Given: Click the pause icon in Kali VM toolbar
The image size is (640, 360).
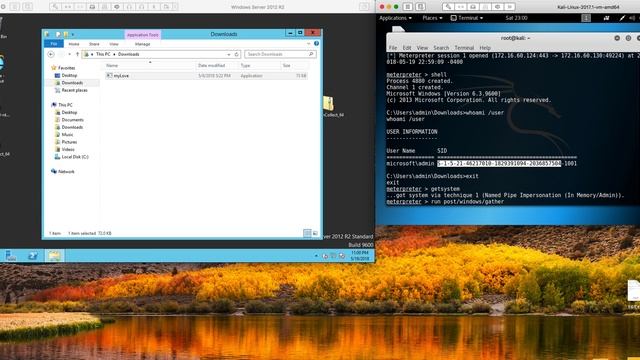Looking at the screenshot, I should 408,7.
